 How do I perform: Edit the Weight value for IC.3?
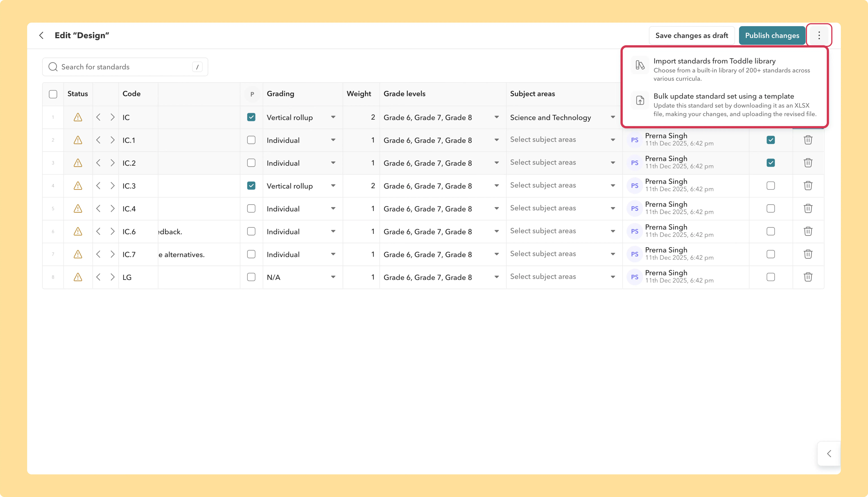(361, 186)
